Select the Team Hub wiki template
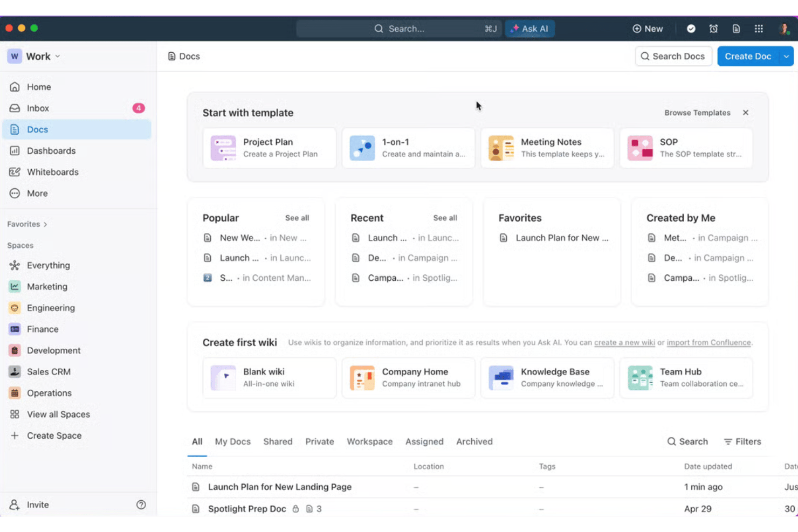 (x=686, y=378)
